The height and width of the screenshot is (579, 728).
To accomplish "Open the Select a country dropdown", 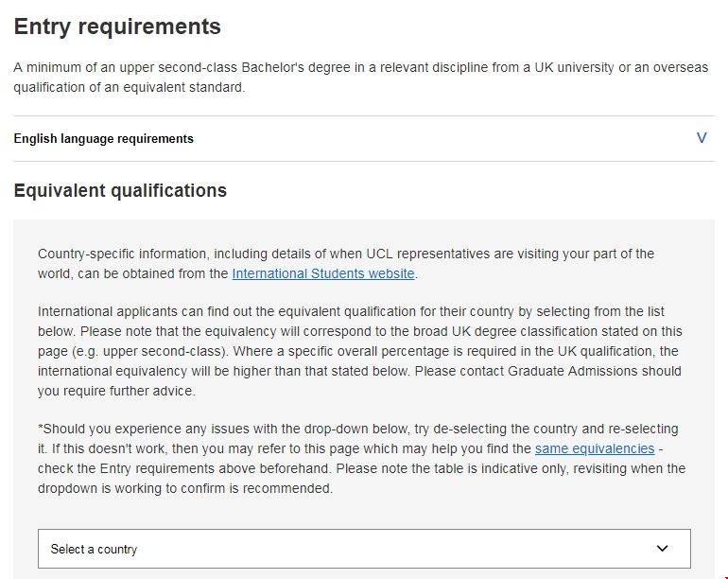I will [364, 549].
